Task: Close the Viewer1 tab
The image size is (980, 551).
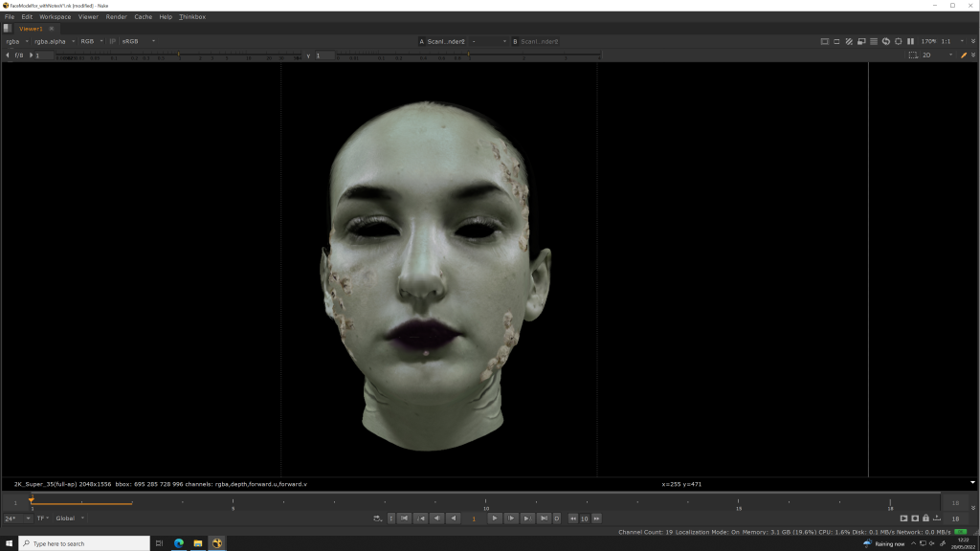Action: click(x=52, y=29)
